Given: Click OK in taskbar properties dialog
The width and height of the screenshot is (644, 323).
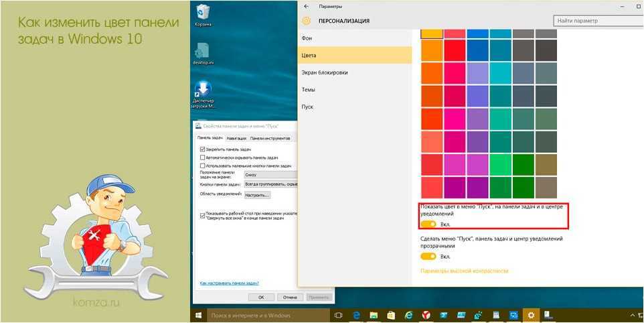Looking at the screenshot, I should [x=262, y=297].
